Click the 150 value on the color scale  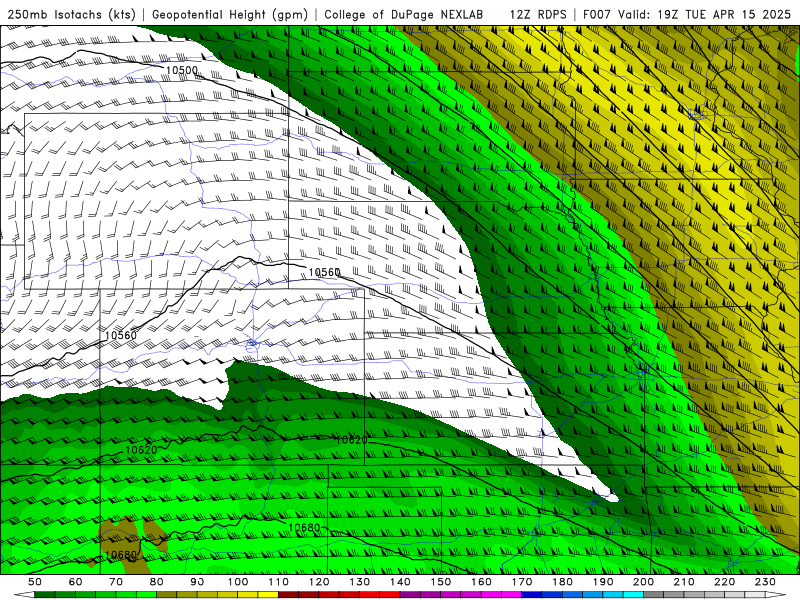[x=441, y=582]
